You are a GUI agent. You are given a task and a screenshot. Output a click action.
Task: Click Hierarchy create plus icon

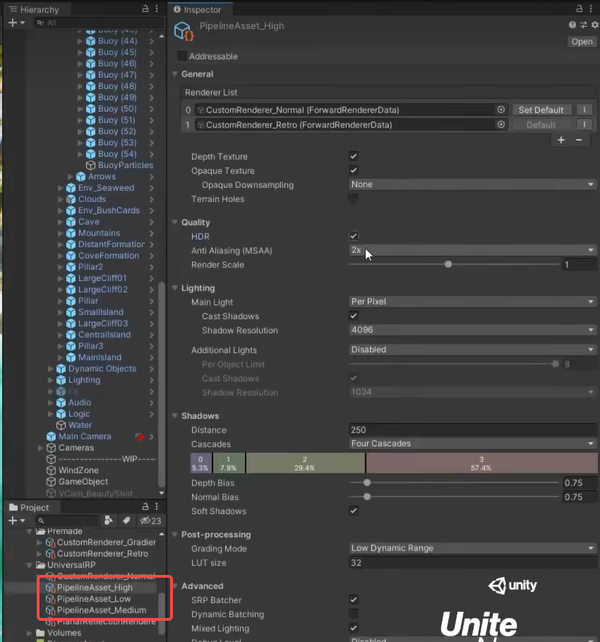13,23
